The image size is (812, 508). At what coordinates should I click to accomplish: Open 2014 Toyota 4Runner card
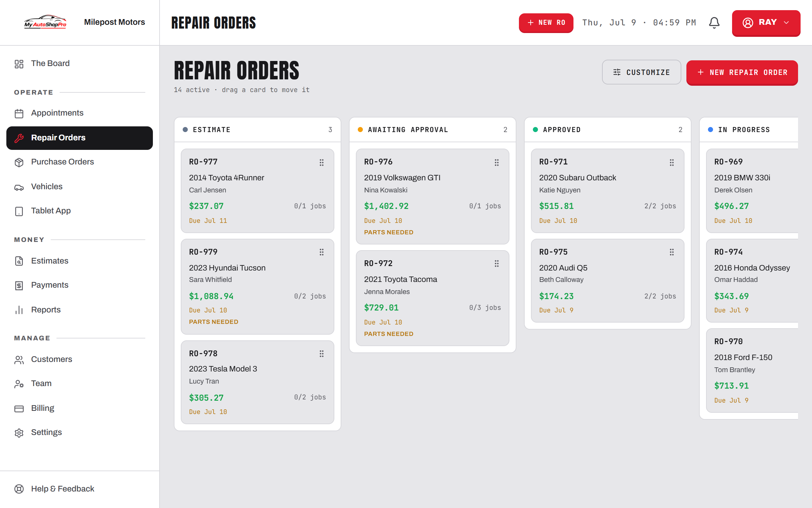(257, 191)
